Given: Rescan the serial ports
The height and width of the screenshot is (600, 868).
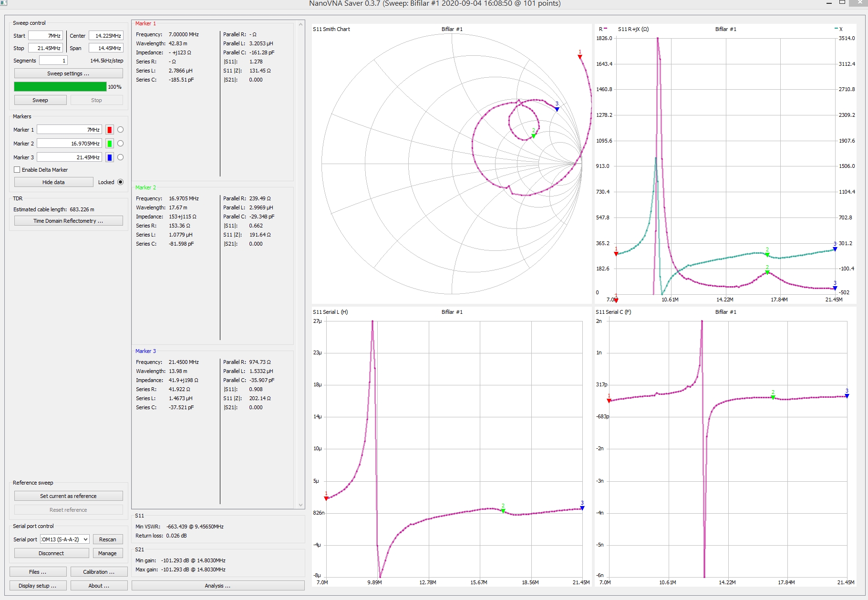Looking at the screenshot, I should coord(108,539).
